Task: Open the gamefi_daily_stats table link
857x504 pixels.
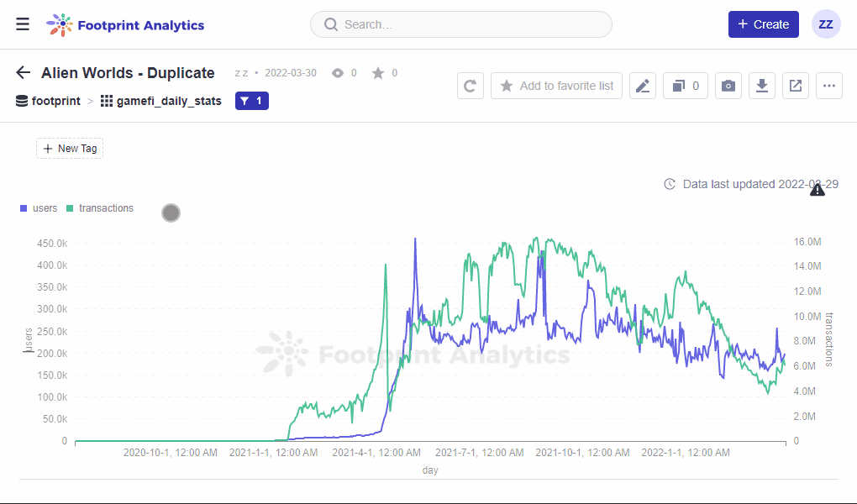Action: 161,101
